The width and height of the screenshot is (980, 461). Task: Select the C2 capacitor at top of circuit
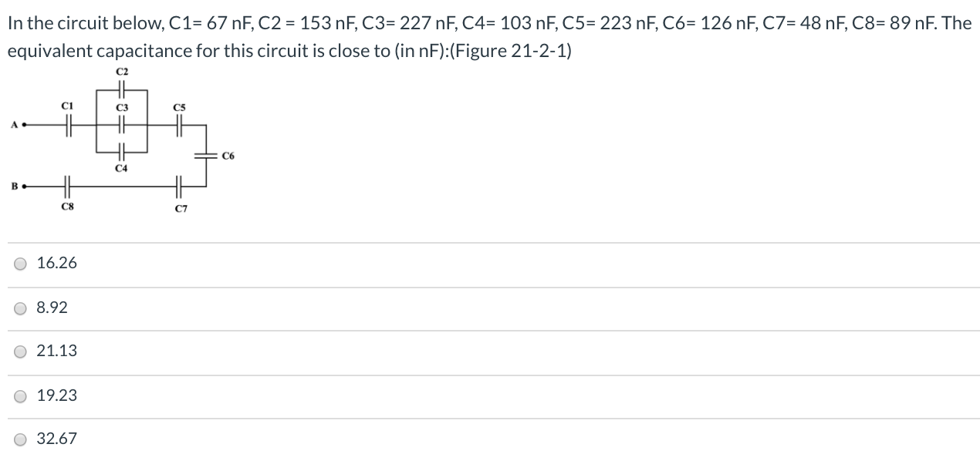pos(122,89)
